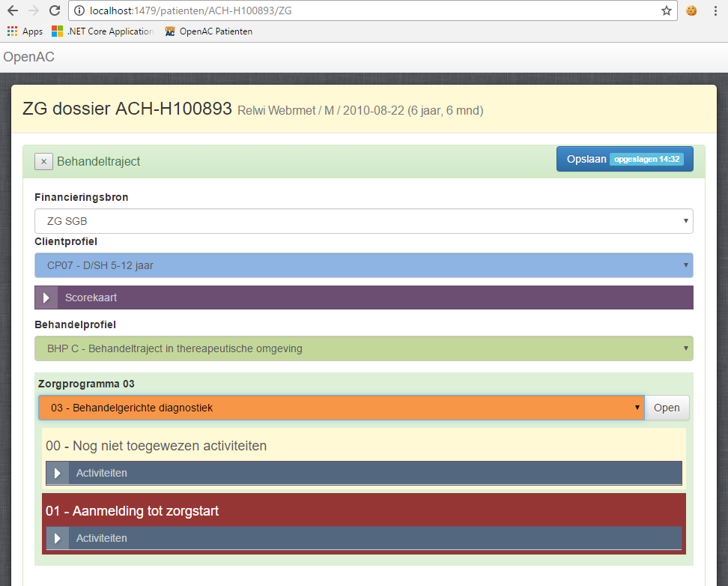Open Zorgprogramma 03 dropdown

pyautogui.click(x=341, y=408)
